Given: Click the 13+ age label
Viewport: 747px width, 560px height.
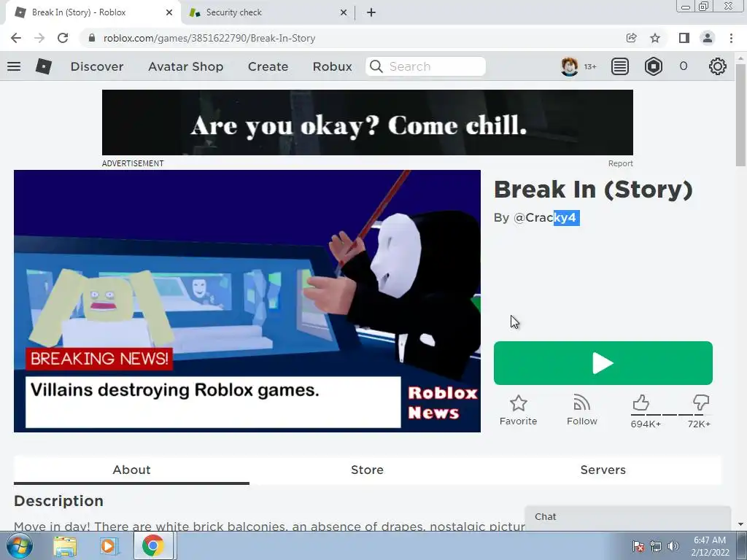Looking at the screenshot, I should 590,66.
